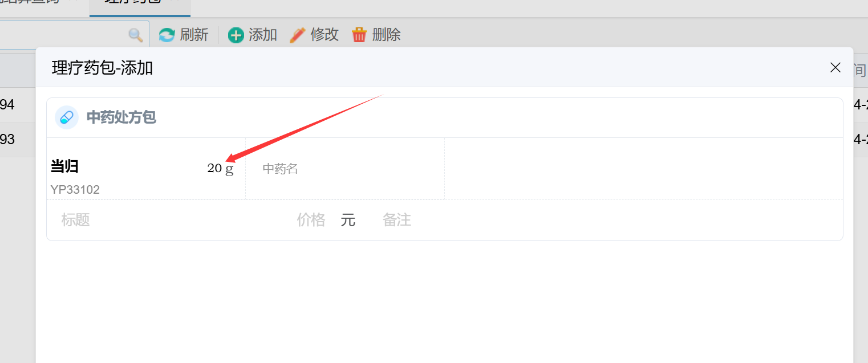Click the herb code YP33102
The height and width of the screenshot is (363, 868).
[75, 190]
